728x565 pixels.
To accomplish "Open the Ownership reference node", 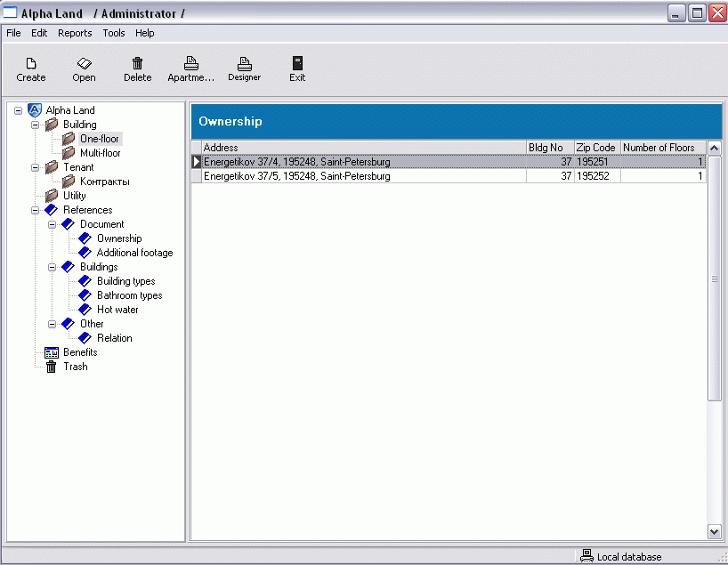I will [118, 238].
